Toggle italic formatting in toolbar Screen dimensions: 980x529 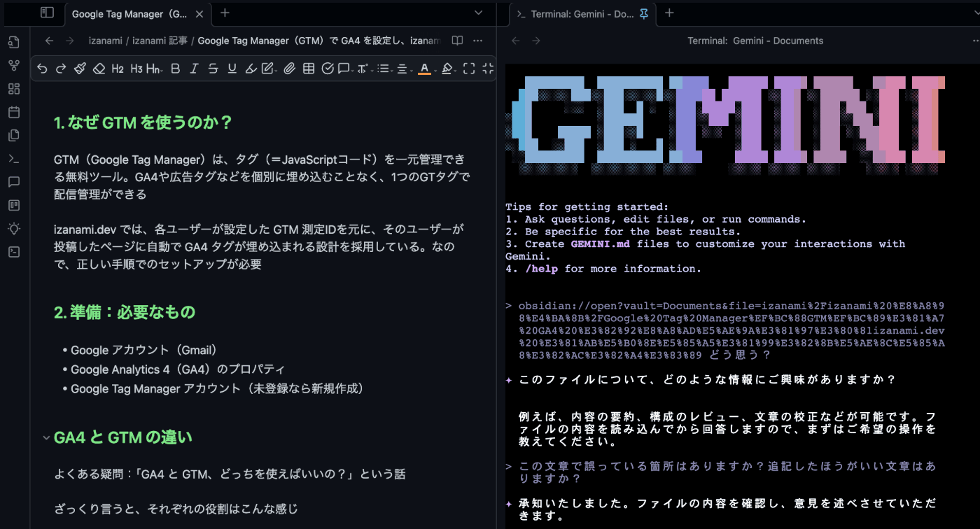194,69
